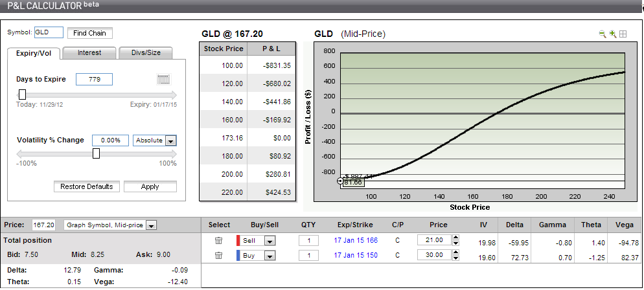Click the -94.78 vega value
This screenshot has width=644, height=290.
click(627, 243)
